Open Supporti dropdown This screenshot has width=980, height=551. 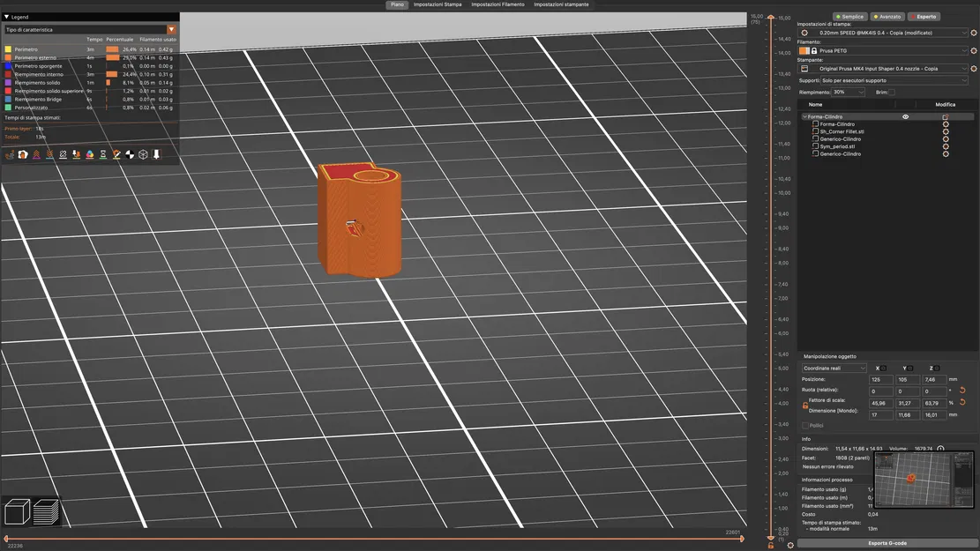[x=894, y=80]
